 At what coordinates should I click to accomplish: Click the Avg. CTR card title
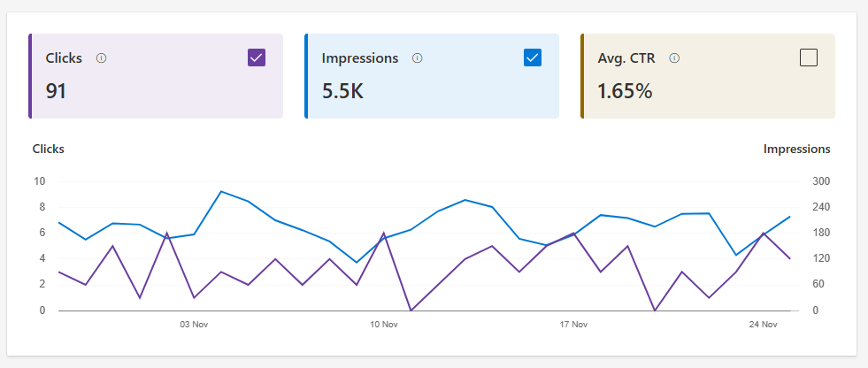[626, 58]
